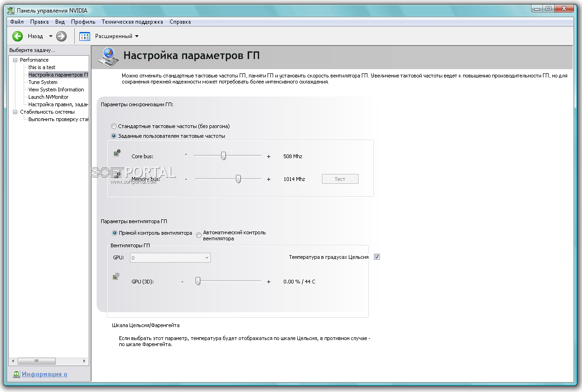
Task: Click minus sign beside Core bus slider
Action: pos(186,154)
